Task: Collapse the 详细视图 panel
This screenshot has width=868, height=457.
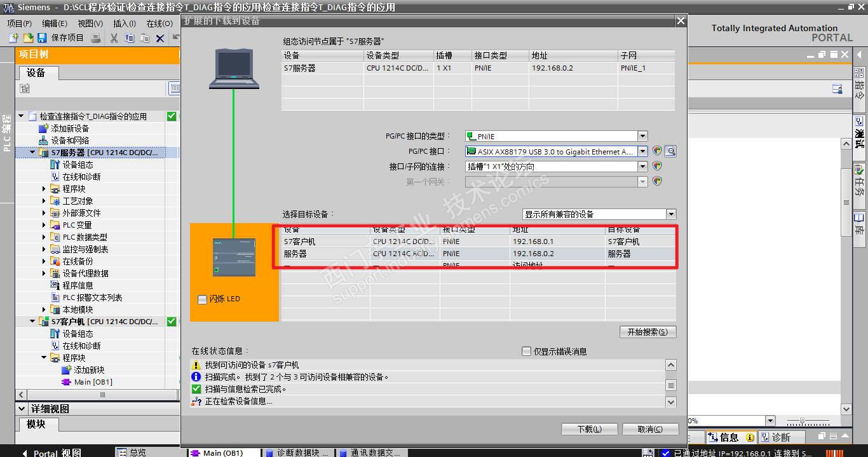Action: 22,409
